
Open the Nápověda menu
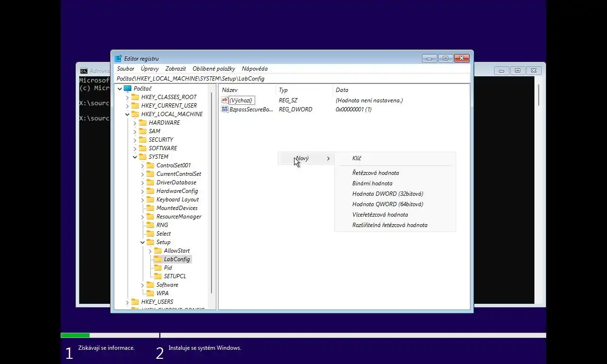point(255,69)
